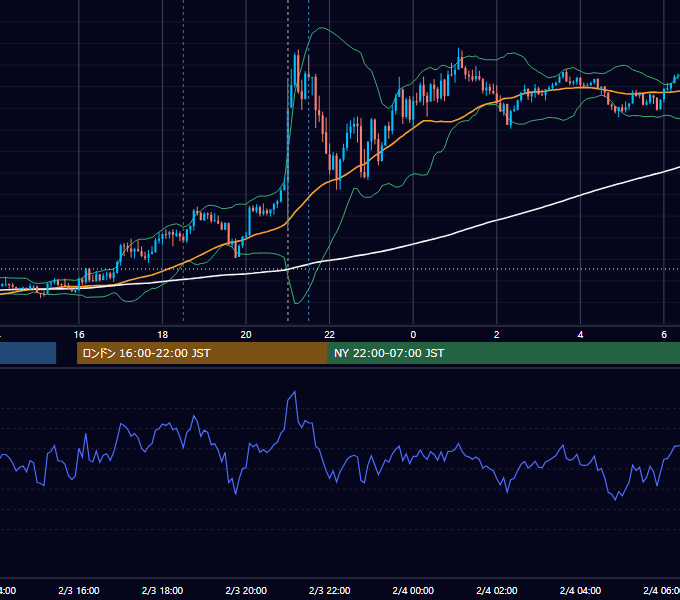The width and height of the screenshot is (680, 600).
Task: Click the 2/3 22:00 label on oscillator axis
Action: tap(330, 590)
